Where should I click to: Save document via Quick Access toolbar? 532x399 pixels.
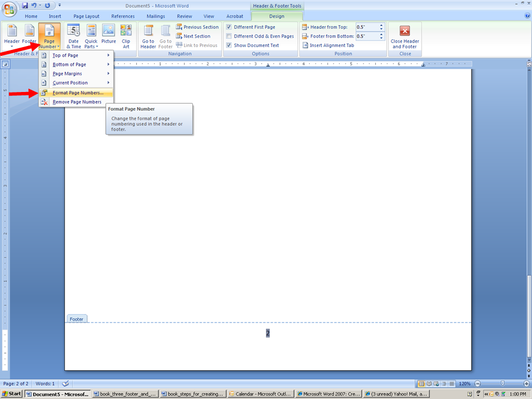(x=25, y=6)
